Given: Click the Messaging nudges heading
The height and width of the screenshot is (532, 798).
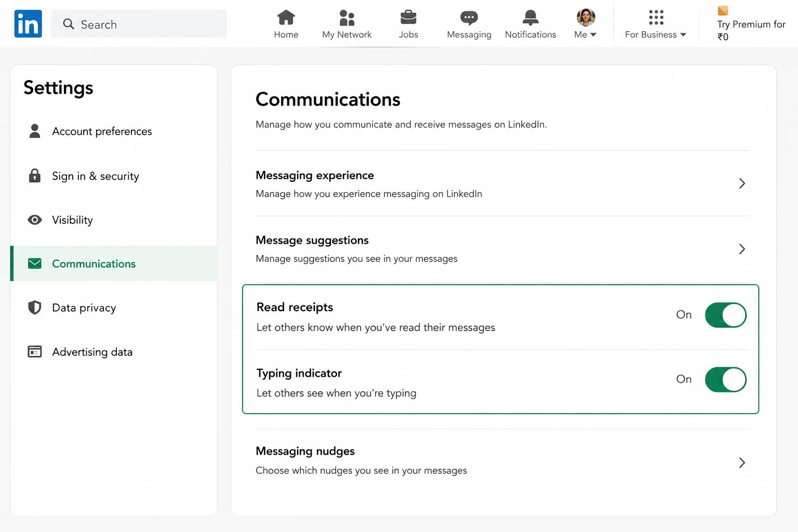Looking at the screenshot, I should tap(305, 451).
